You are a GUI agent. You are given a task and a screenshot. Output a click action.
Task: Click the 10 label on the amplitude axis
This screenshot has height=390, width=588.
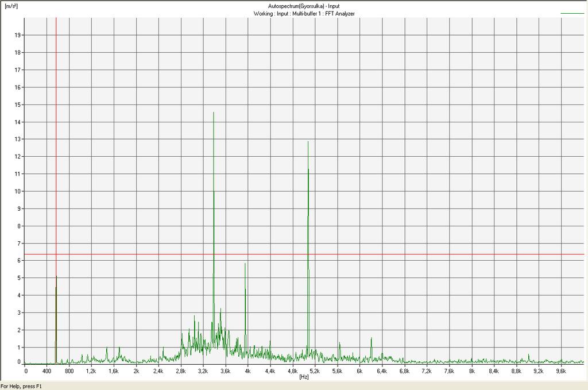coord(17,191)
